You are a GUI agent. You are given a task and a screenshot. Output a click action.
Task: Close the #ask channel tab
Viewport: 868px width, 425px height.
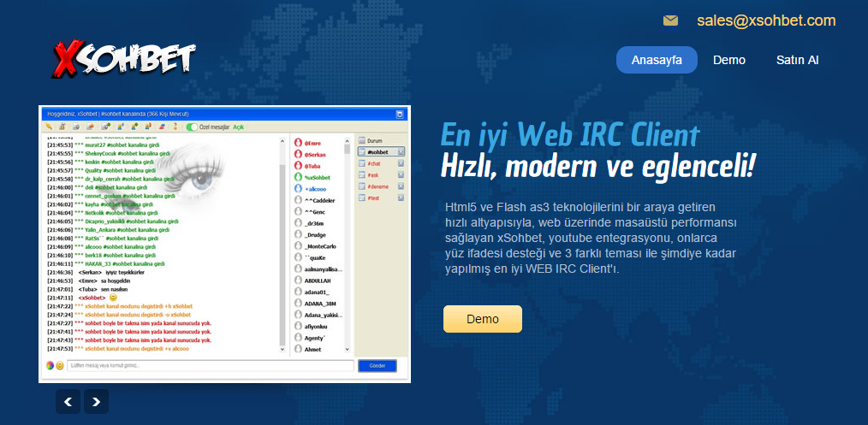[x=401, y=175]
